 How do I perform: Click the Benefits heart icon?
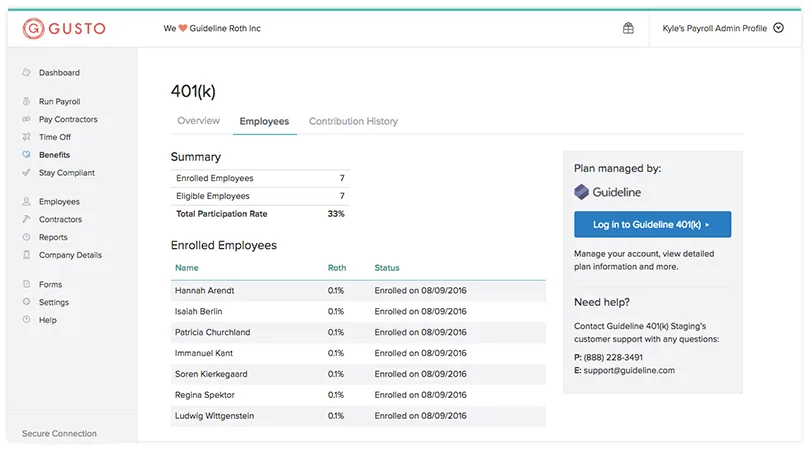(x=26, y=154)
